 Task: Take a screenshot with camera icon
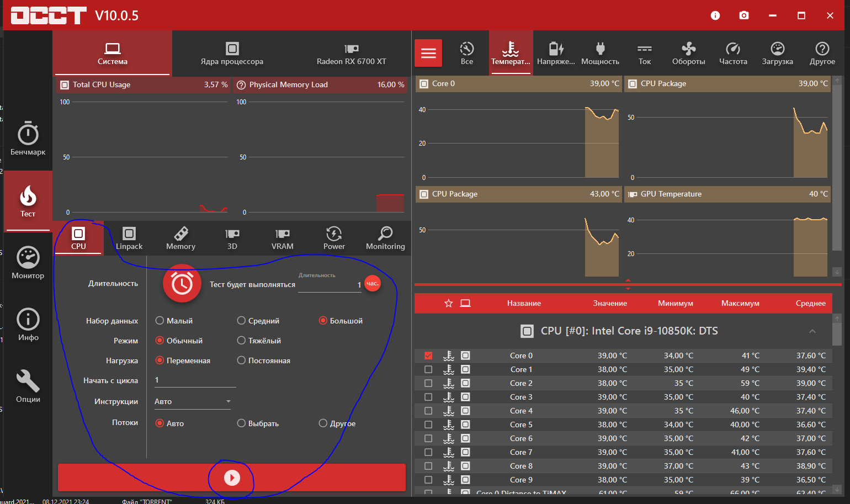pos(744,15)
